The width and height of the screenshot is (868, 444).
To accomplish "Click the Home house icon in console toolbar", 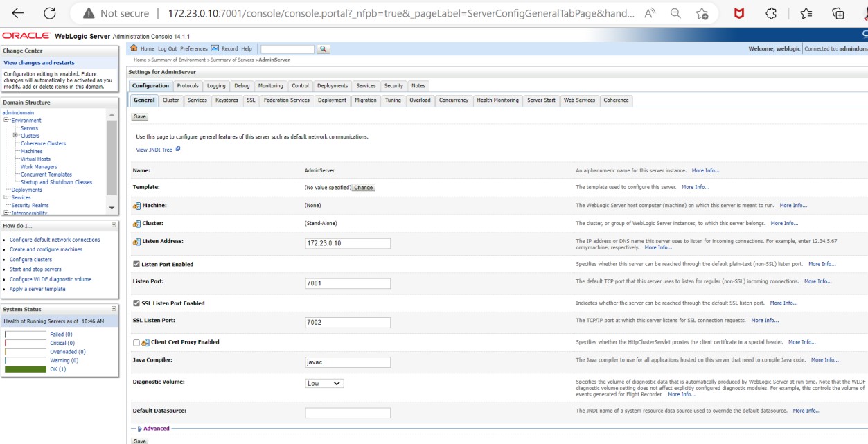I will [x=134, y=48].
